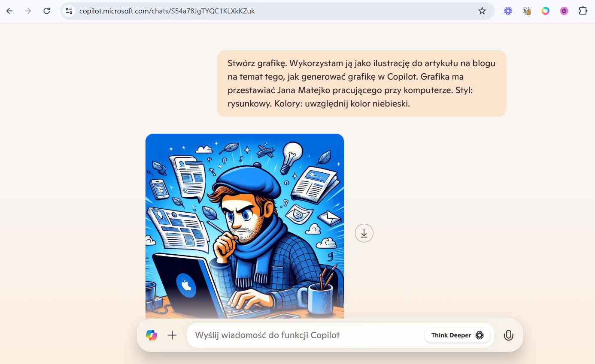
Task: View site information in address bar
Action: coord(69,11)
